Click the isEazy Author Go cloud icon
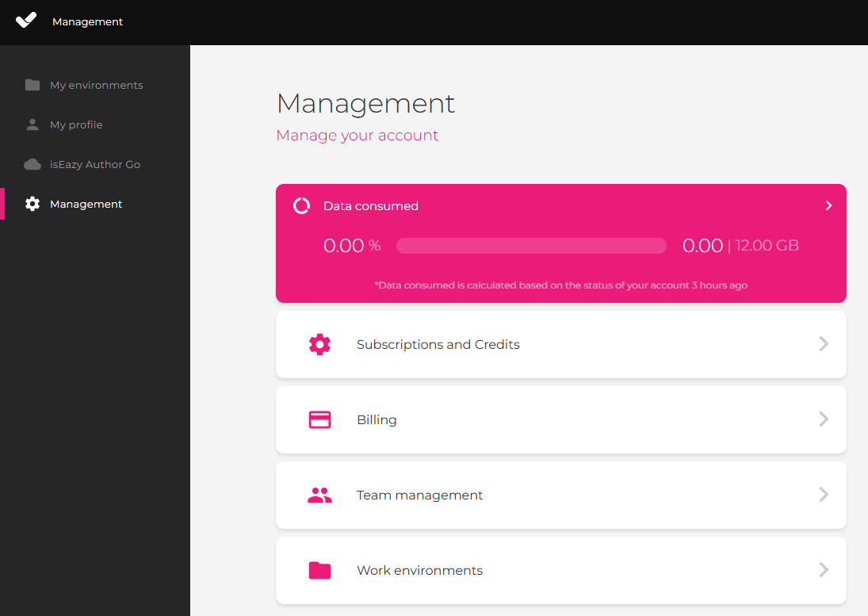 pyautogui.click(x=33, y=164)
